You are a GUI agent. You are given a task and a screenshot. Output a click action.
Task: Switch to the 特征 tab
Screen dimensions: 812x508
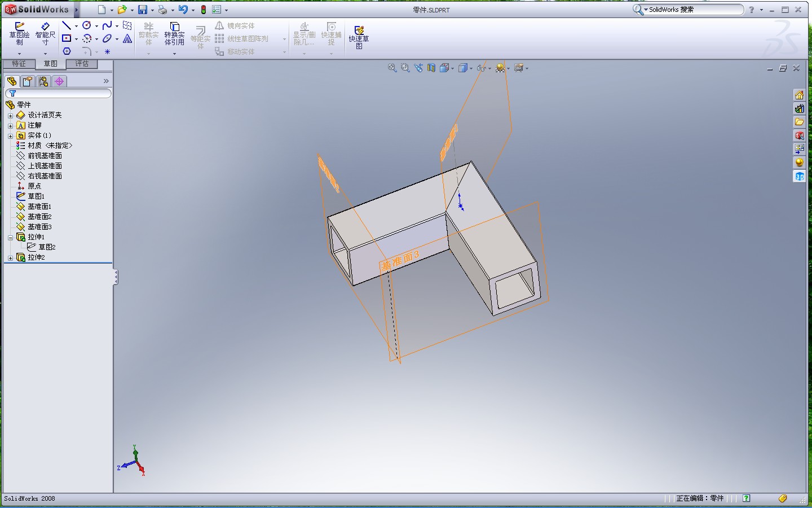(19, 64)
